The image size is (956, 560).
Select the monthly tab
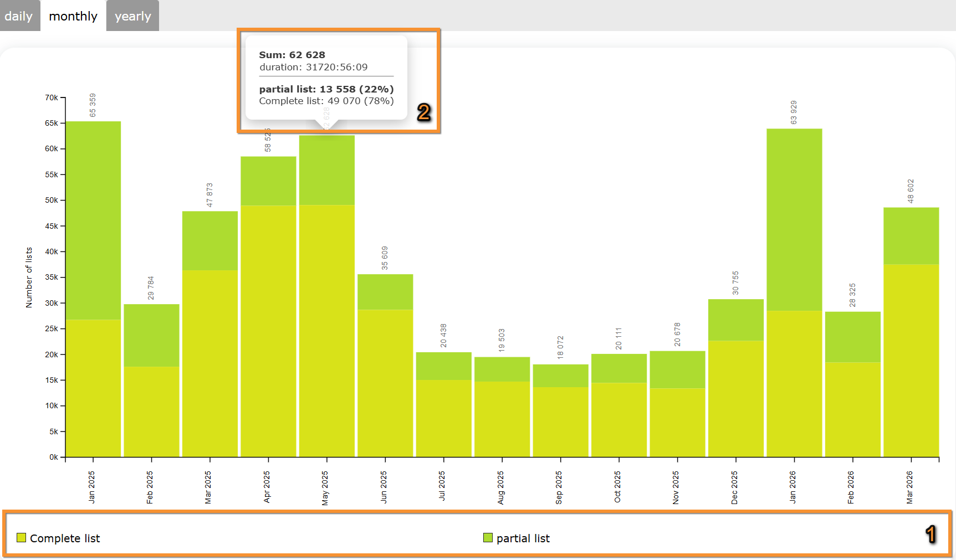73,16
